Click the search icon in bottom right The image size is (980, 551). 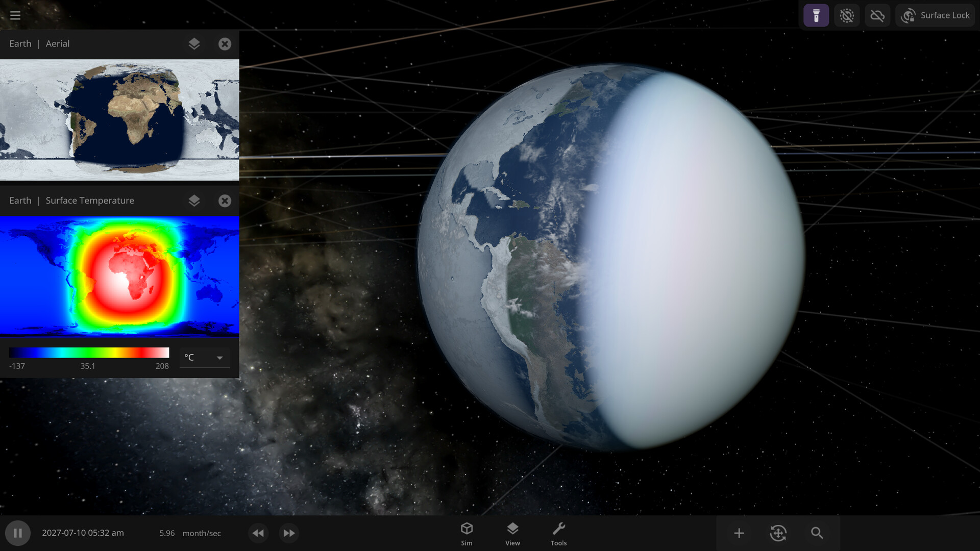[817, 533]
